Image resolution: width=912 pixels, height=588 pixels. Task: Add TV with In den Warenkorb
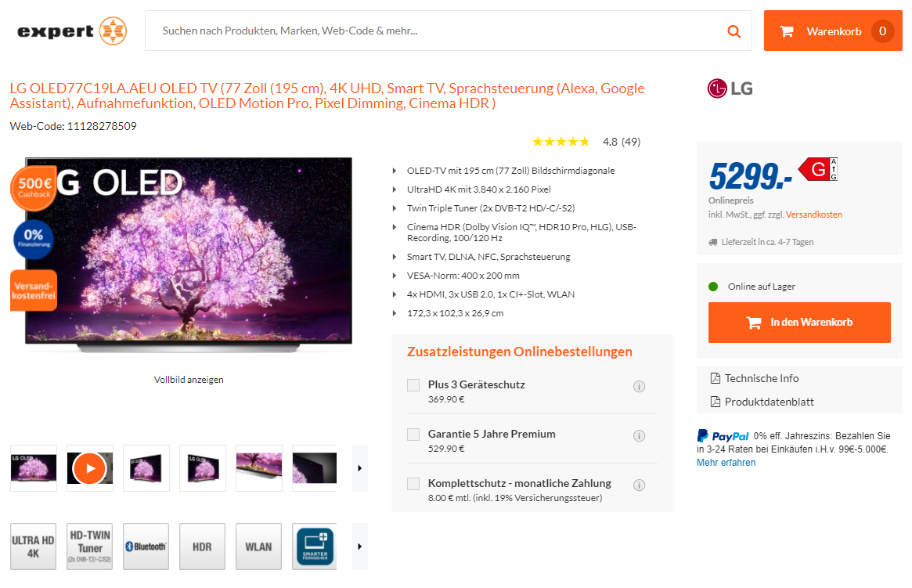(799, 323)
